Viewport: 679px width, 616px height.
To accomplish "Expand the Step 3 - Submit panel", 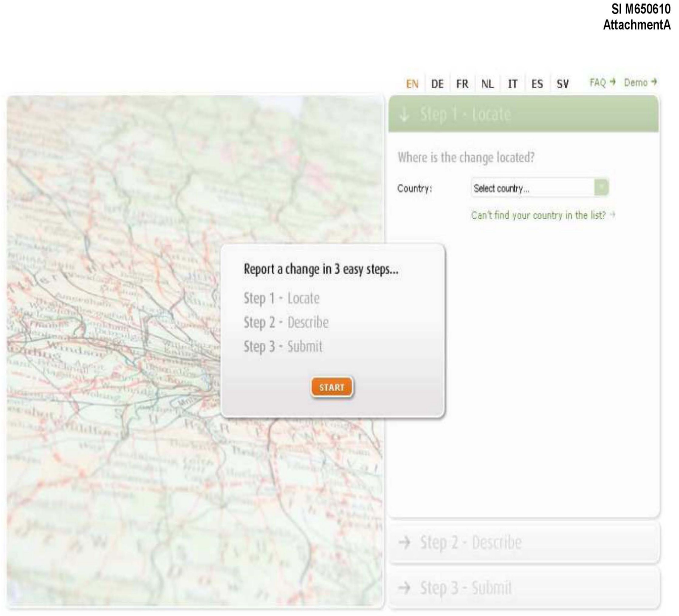I will [524, 588].
